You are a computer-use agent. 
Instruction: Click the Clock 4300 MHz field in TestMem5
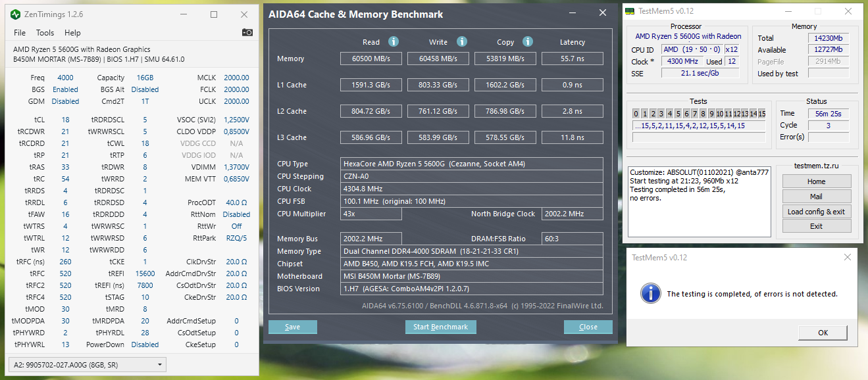(682, 61)
